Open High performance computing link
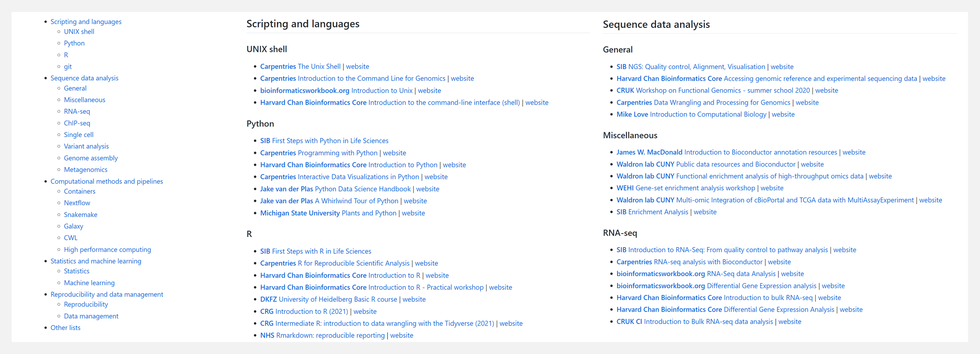Screen dimensions: 980x354 (x=108, y=250)
